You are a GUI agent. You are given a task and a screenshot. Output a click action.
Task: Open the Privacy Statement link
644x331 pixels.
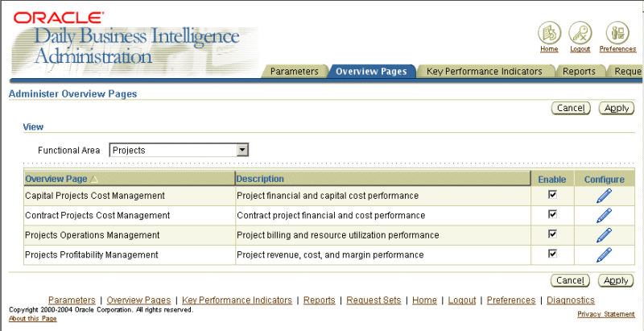click(x=606, y=314)
